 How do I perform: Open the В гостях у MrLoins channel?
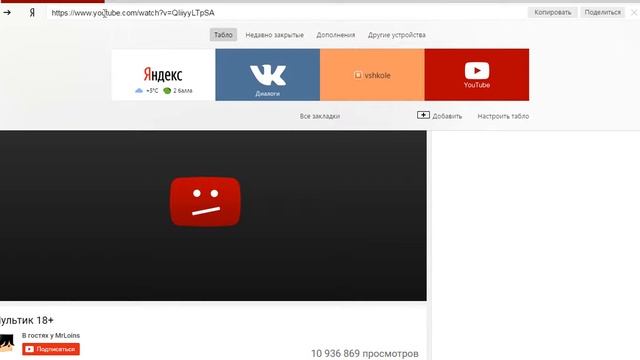point(51,336)
